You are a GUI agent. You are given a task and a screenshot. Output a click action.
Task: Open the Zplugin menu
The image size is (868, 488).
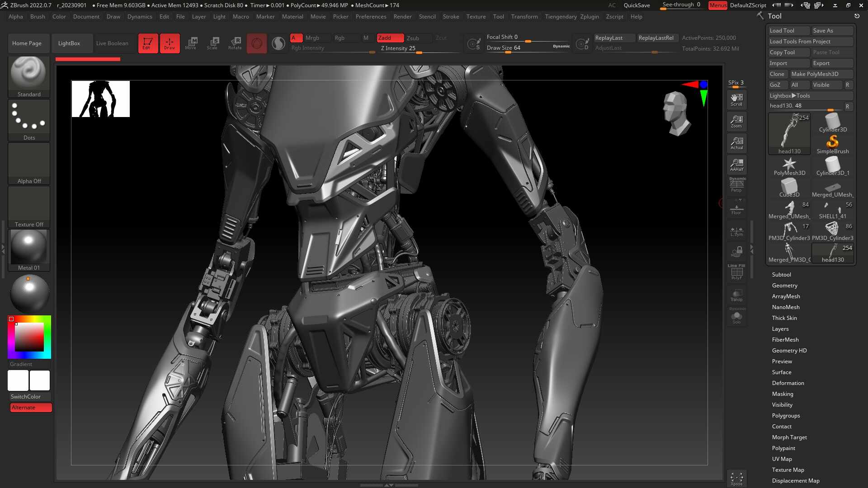coord(590,17)
